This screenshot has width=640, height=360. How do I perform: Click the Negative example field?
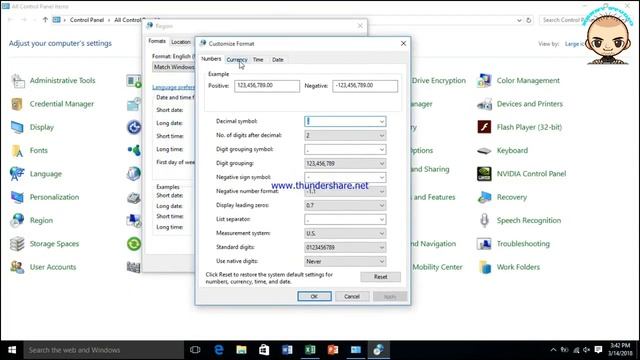point(365,86)
